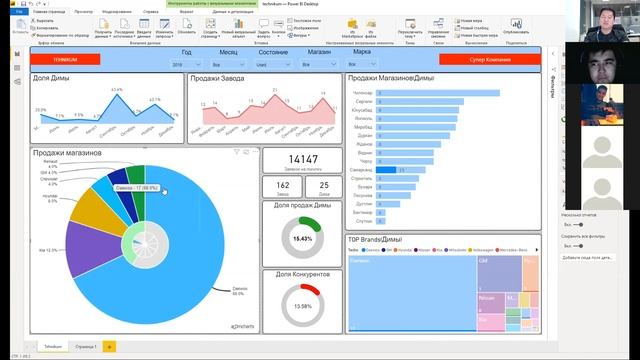Viewport: 640px width, 360px height.
Task: Open the Год year slicer dropdown
Action: pos(186,64)
